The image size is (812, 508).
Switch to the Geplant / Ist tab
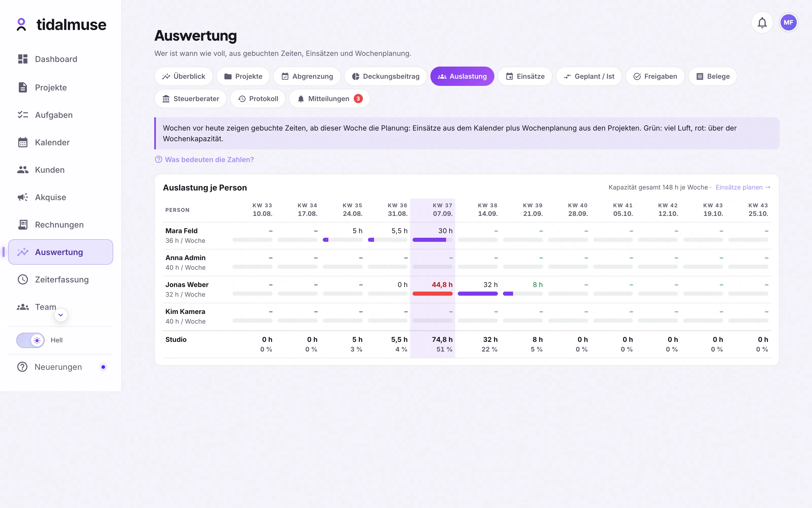click(x=589, y=76)
